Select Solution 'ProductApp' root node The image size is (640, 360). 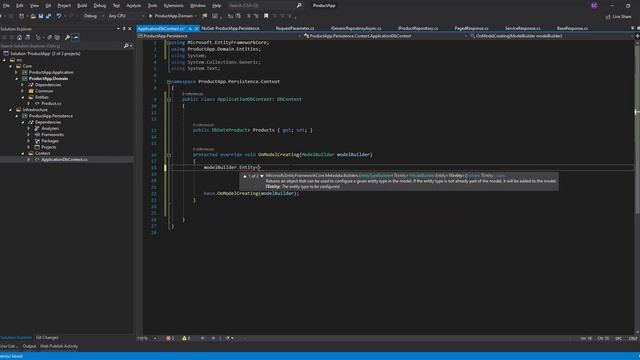pyautogui.click(x=45, y=53)
